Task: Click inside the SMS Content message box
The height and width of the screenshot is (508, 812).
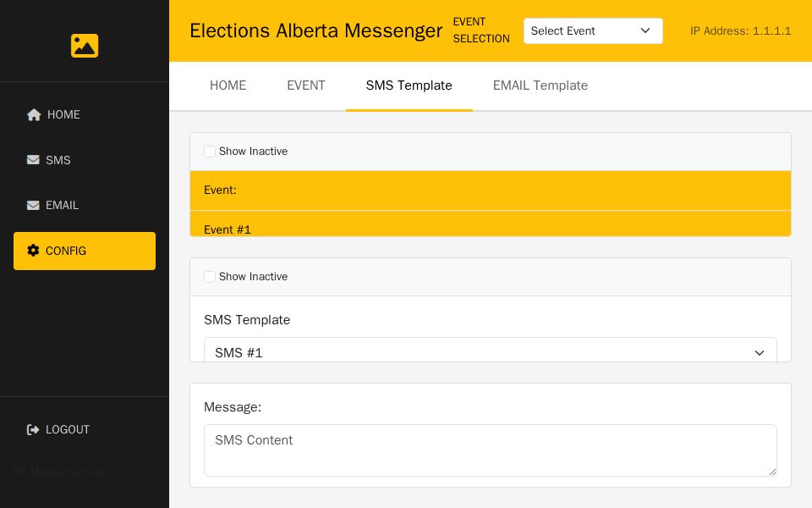Action: coord(491,450)
